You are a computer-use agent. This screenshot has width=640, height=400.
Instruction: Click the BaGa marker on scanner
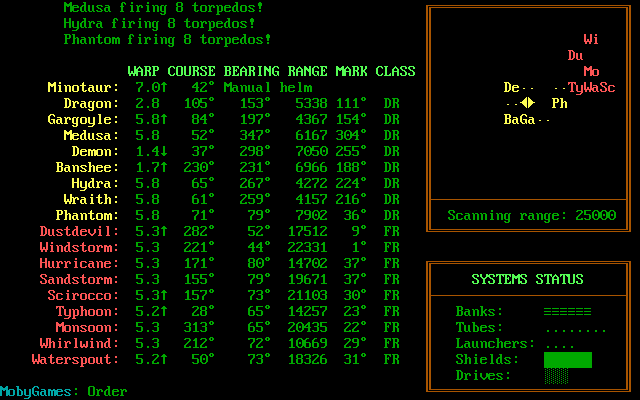(x=519, y=119)
